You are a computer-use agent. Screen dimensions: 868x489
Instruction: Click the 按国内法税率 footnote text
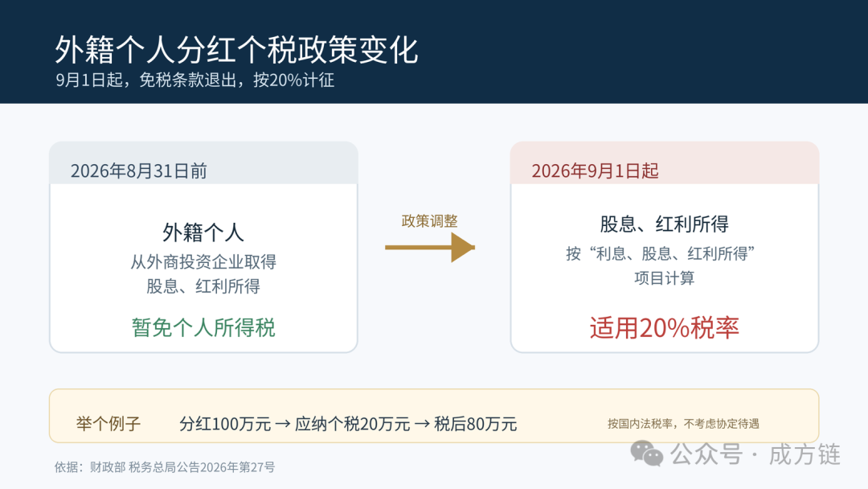683,424
